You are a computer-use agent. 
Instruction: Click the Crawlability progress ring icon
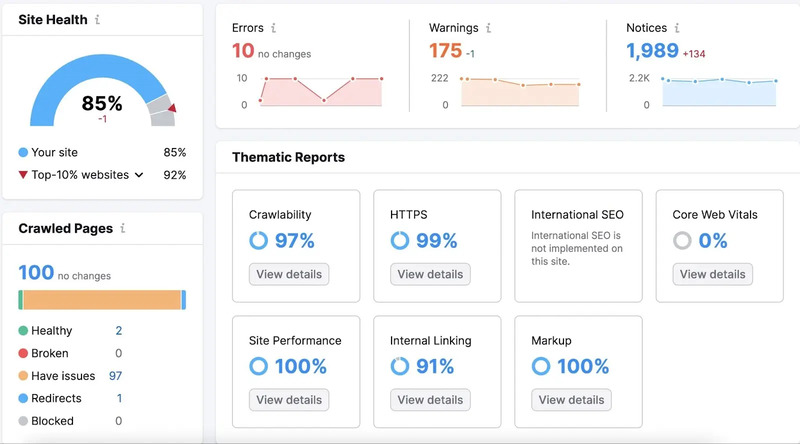[258, 240]
